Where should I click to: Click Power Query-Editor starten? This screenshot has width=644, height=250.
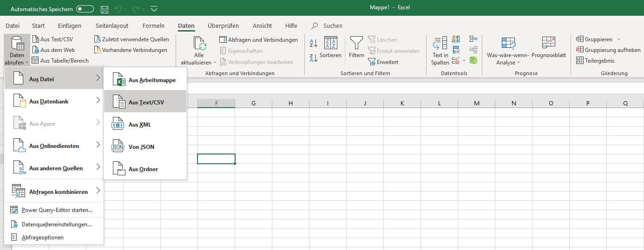[57, 210]
